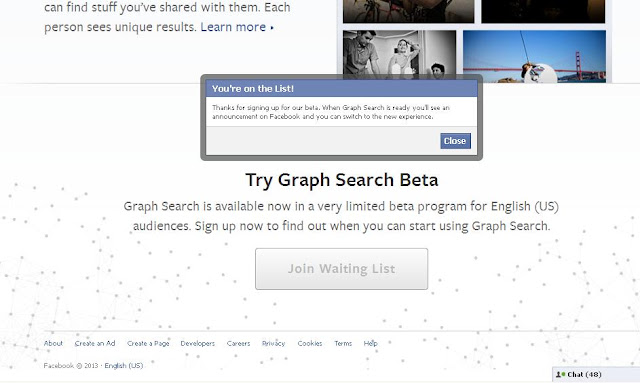
Task: Open the Privacy footer link
Action: coord(273,343)
